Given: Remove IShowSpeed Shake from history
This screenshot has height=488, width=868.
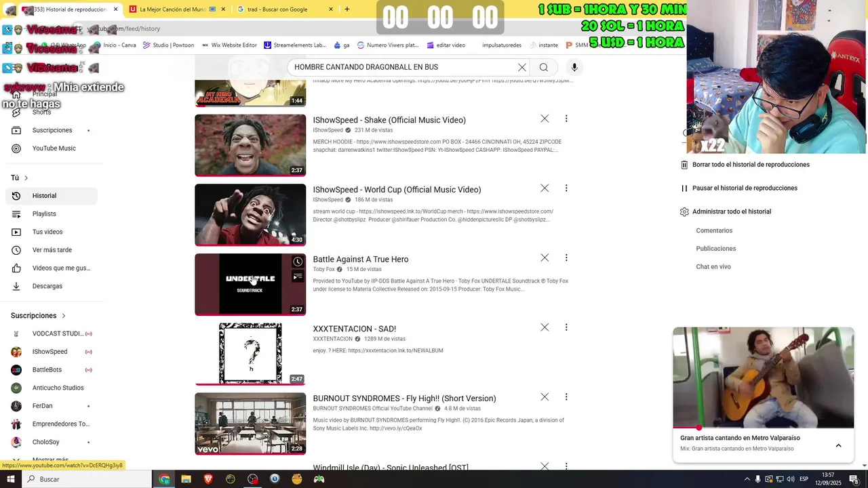Looking at the screenshot, I should coord(545,119).
